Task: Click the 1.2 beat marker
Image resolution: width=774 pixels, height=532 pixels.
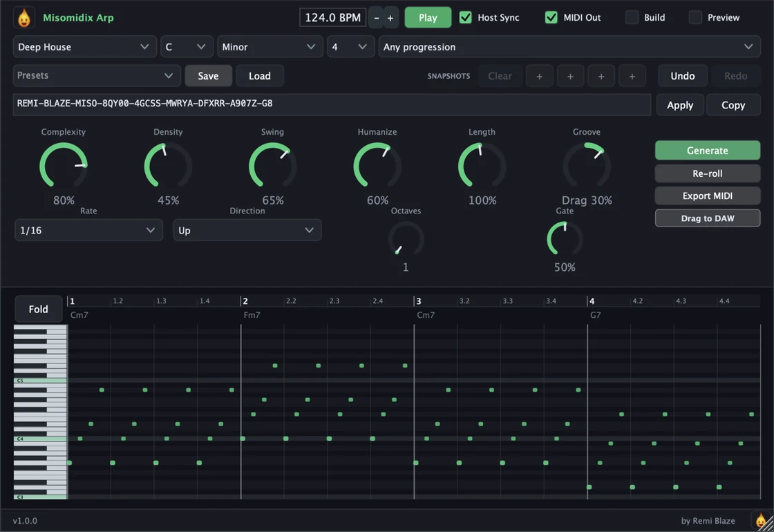Action: click(x=118, y=301)
